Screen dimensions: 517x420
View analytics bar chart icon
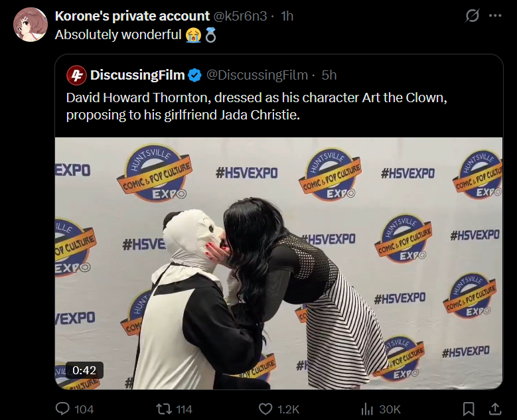(x=367, y=409)
